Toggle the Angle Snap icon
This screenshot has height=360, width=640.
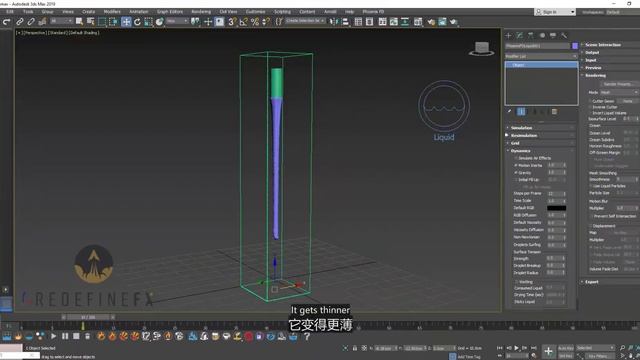coord(243,22)
